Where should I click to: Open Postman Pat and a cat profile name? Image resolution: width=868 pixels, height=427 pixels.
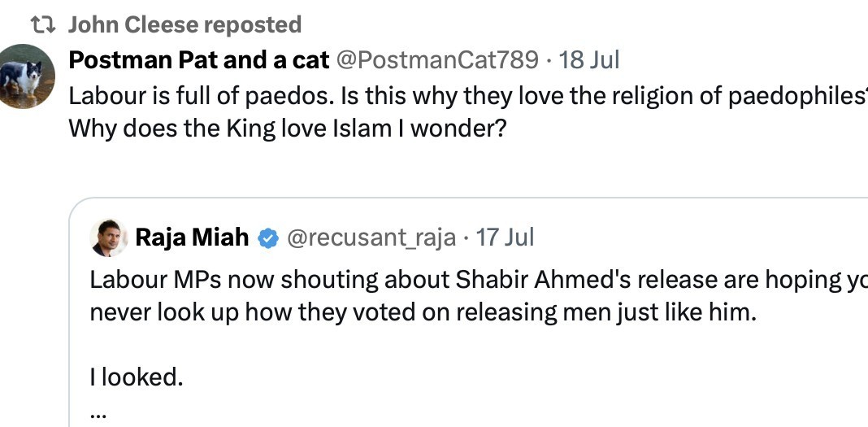click(x=199, y=60)
